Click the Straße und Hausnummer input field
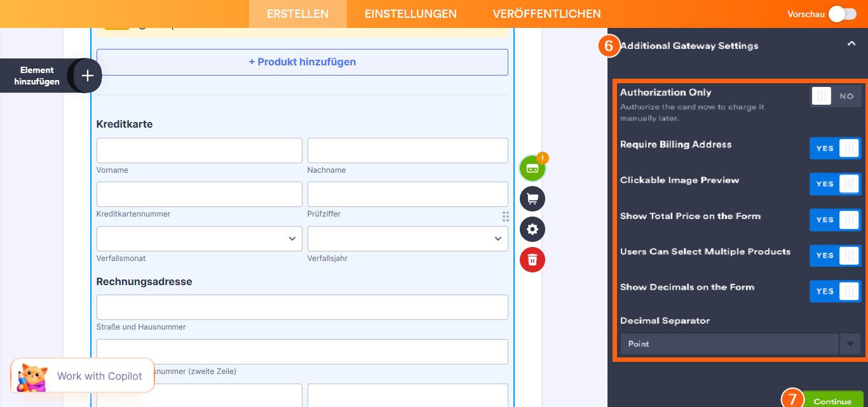Image resolution: width=868 pixels, height=407 pixels. coord(302,307)
